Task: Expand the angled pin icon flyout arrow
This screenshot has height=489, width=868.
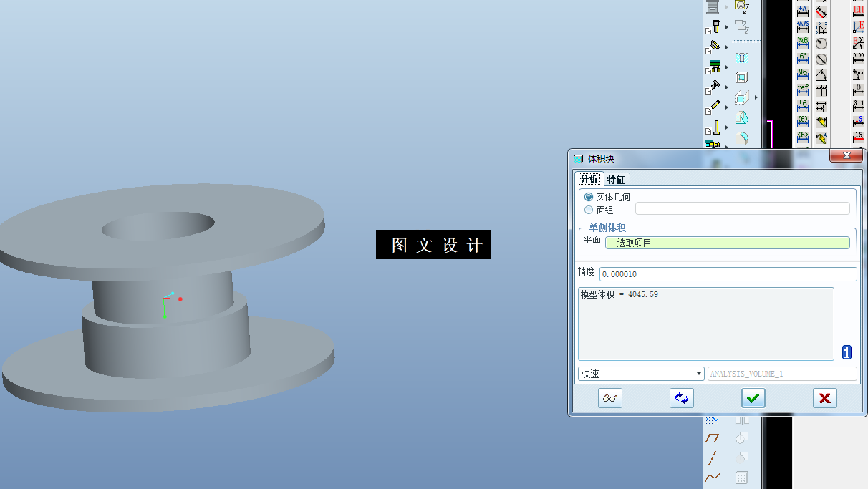Action: 726,47
